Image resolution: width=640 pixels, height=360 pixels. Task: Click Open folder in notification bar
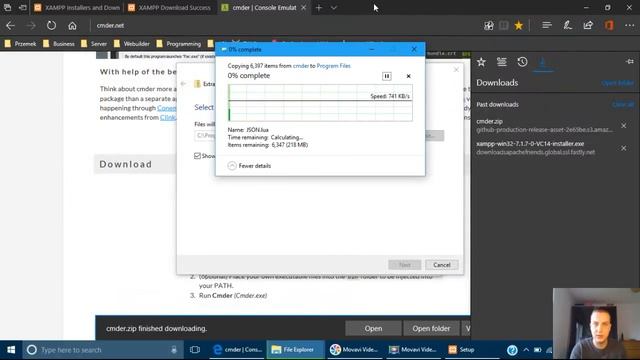tap(431, 328)
